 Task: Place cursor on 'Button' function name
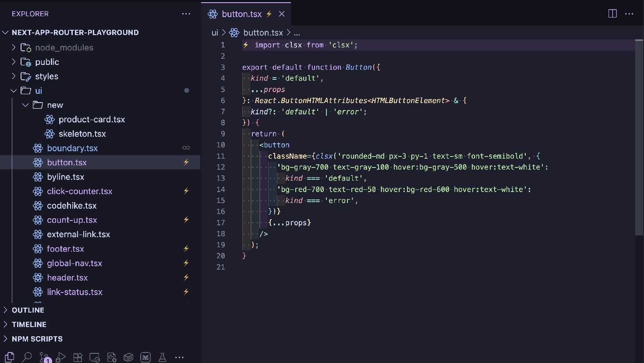coord(358,68)
